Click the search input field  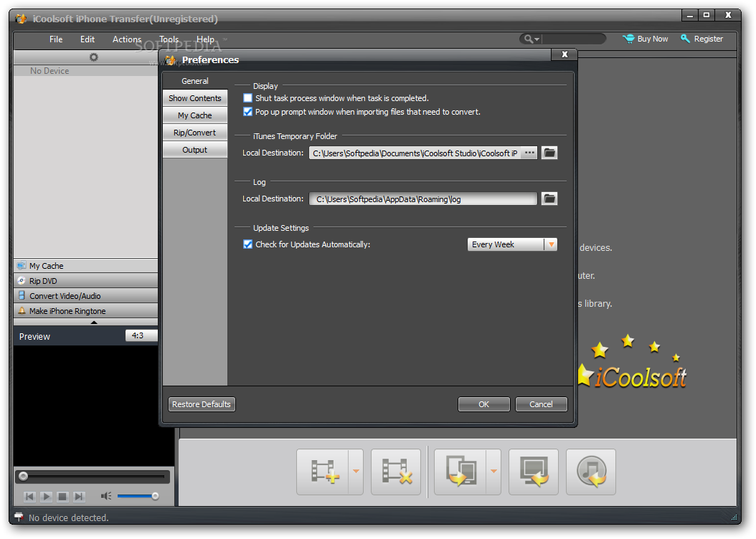tap(575, 39)
